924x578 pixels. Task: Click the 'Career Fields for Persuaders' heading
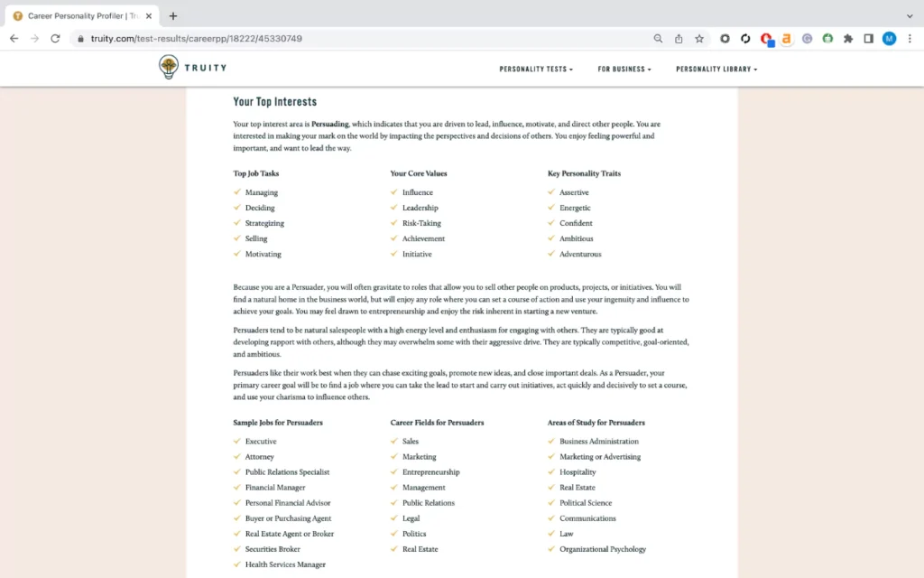[438, 423]
